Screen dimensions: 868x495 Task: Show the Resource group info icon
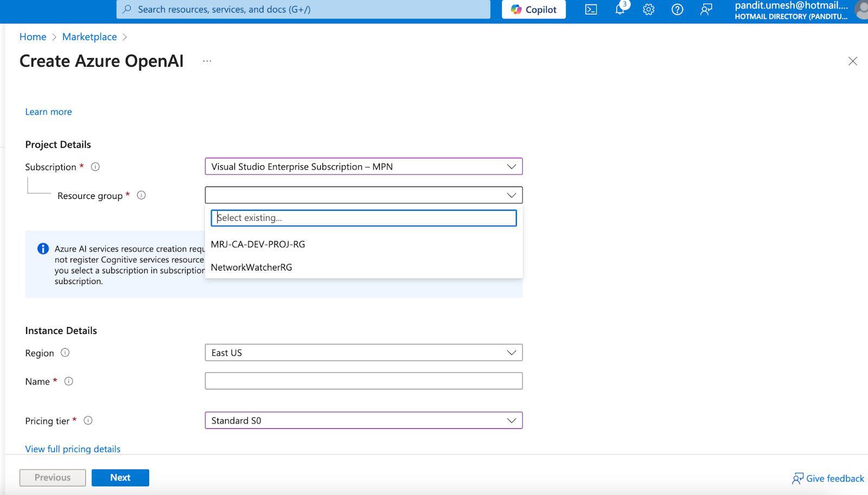tap(142, 195)
